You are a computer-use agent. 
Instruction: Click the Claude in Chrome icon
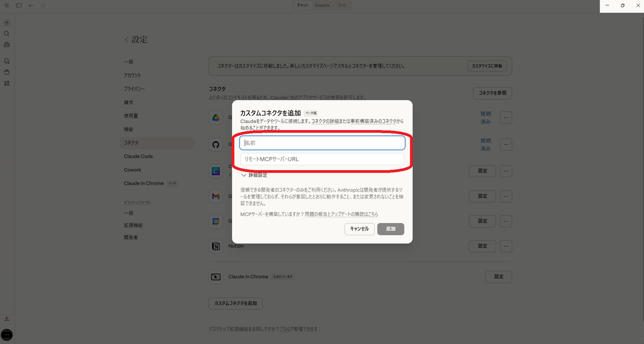[x=215, y=277]
